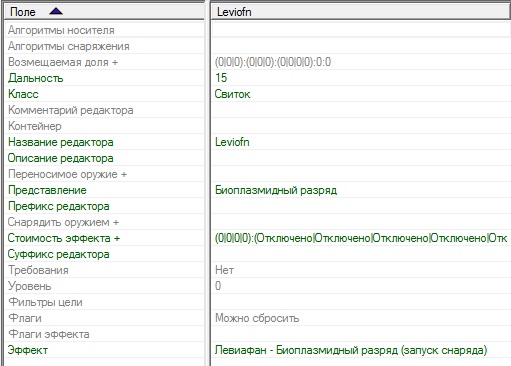The image size is (511, 366).
Task: Expand the Снарядить оружием + field
Action: point(104,222)
